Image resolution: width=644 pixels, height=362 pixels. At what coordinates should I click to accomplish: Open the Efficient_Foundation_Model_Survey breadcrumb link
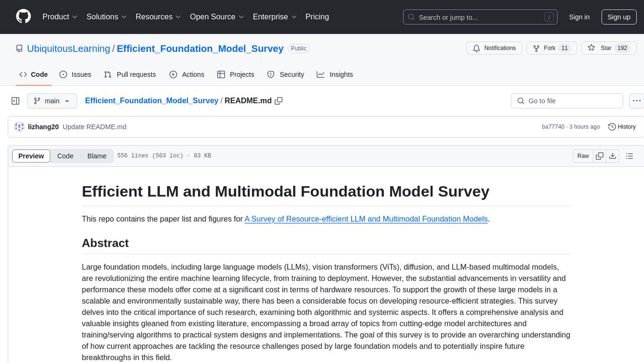152,100
